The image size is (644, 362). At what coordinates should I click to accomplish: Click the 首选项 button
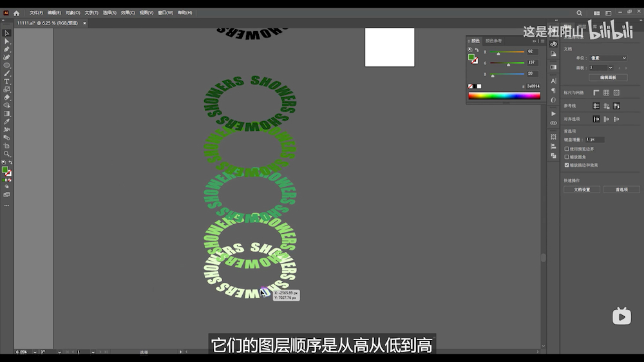click(621, 190)
